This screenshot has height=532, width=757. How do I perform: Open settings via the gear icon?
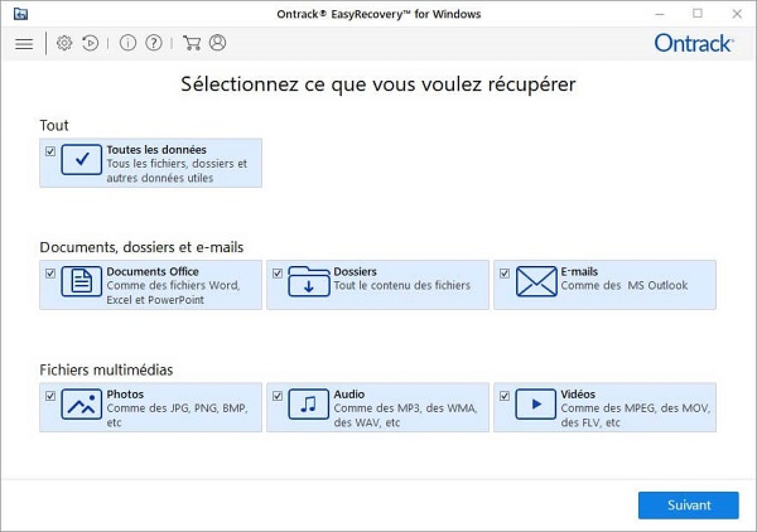point(64,43)
